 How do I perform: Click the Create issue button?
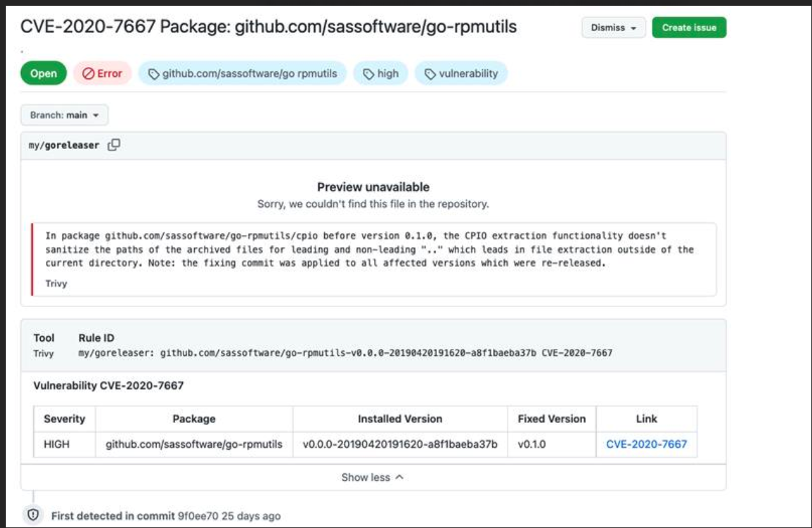[690, 27]
